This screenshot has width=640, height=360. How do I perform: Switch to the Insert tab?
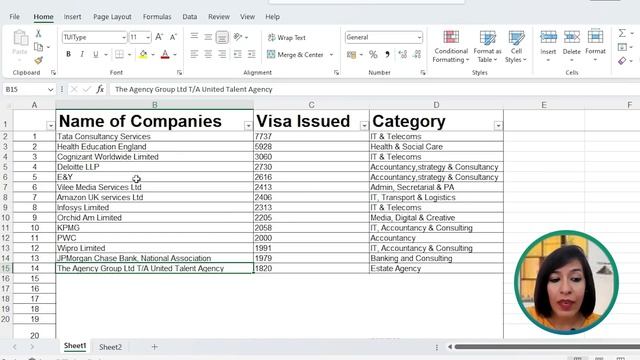pos(72,17)
